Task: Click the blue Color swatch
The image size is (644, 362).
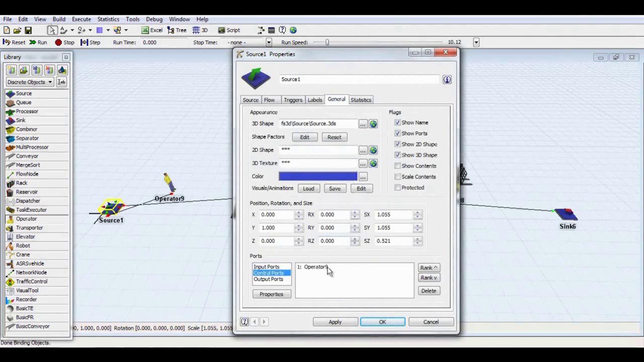Action: [318, 176]
